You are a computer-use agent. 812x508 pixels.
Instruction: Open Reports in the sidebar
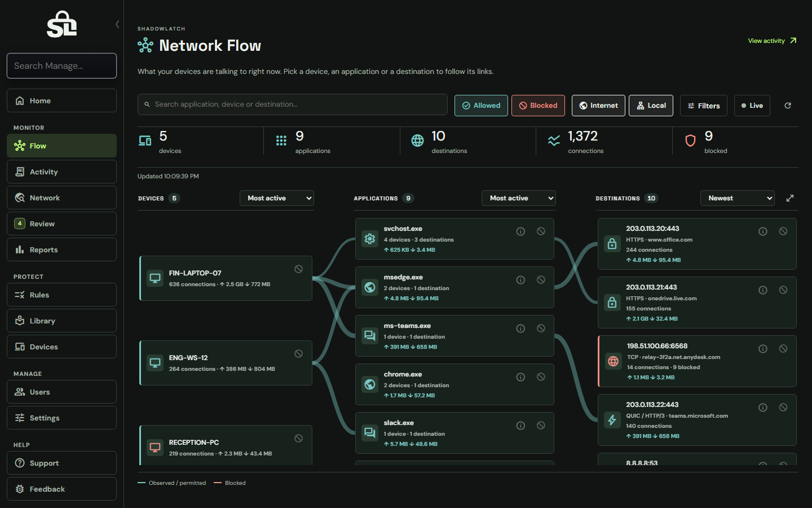pyautogui.click(x=61, y=249)
